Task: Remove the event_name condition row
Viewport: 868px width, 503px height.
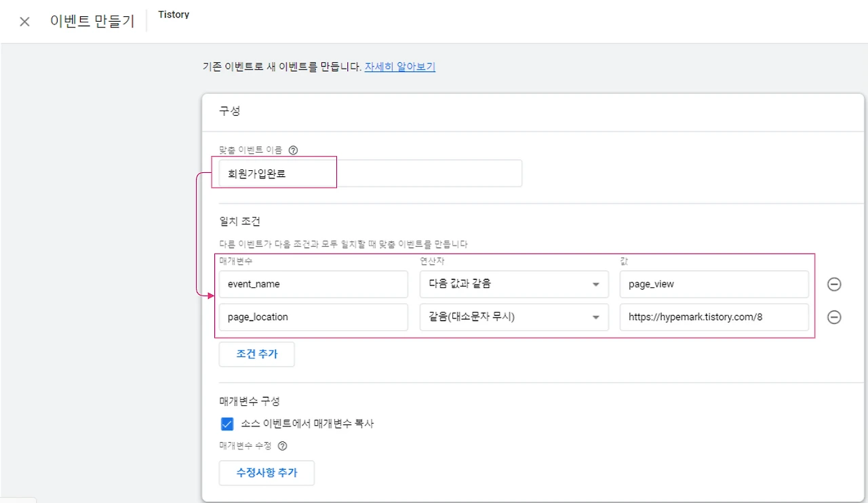Action: pos(834,285)
